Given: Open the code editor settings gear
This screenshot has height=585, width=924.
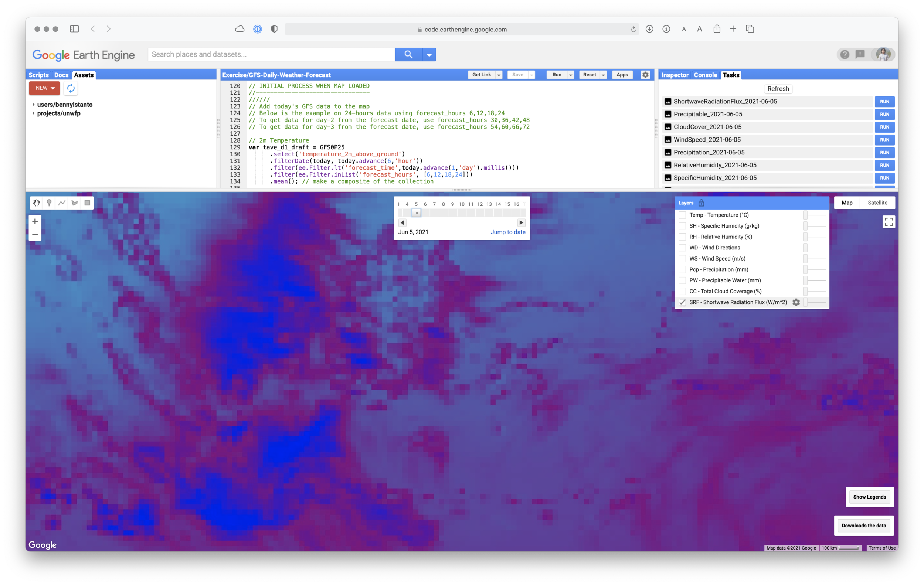Looking at the screenshot, I should click(x=645, y=75).
